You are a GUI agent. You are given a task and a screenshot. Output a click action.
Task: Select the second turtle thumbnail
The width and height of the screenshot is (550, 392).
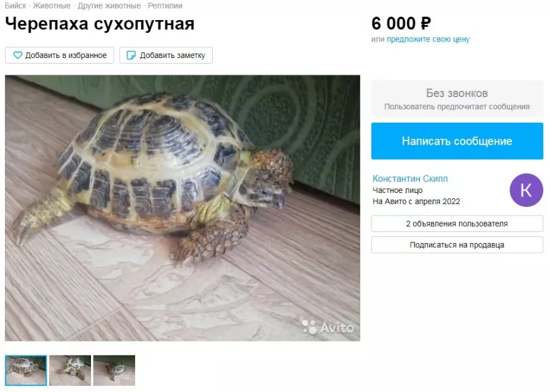coord(70,370)
